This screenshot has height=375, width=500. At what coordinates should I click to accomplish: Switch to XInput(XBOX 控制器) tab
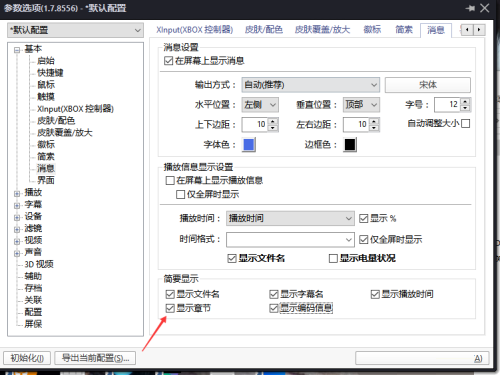click(195, 30)
